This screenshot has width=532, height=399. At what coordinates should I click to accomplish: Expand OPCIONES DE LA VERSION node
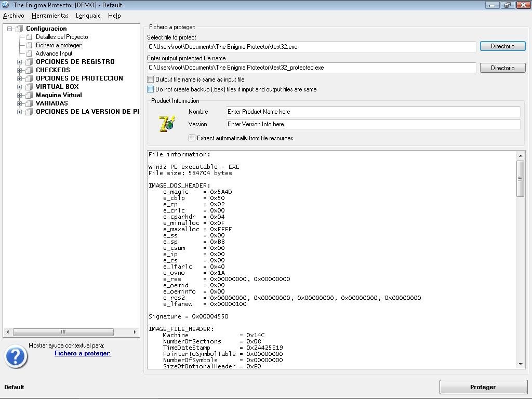pos(19,112)
